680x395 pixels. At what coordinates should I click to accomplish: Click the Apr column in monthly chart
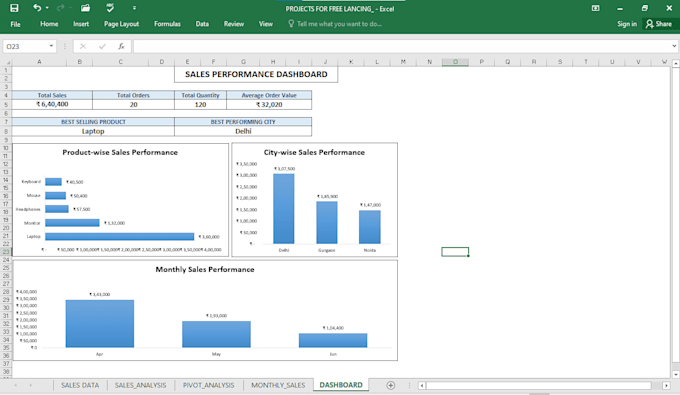pos(100,323)
